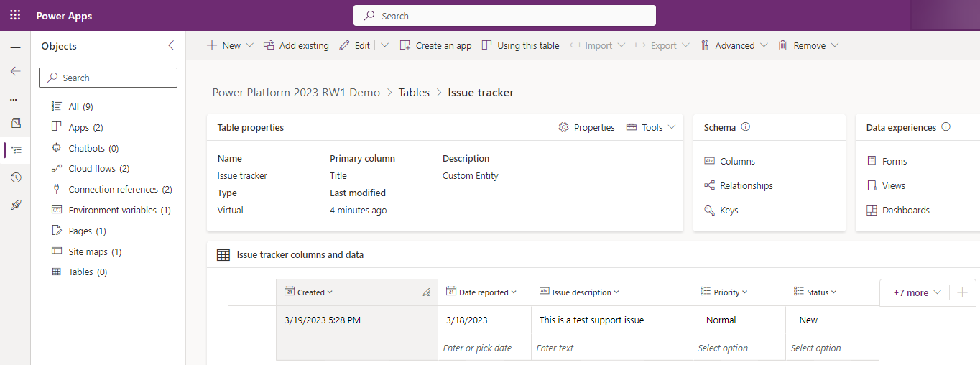The height and width of the screenshot is (365, 980).
Task: Open the Select option under Status
Action: (x=833, y=347)
